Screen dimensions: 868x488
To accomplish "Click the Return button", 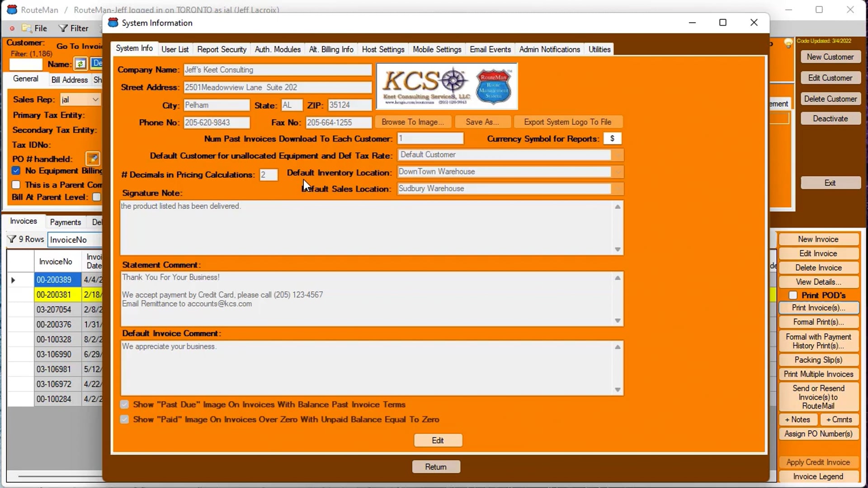I will point(436,467).
